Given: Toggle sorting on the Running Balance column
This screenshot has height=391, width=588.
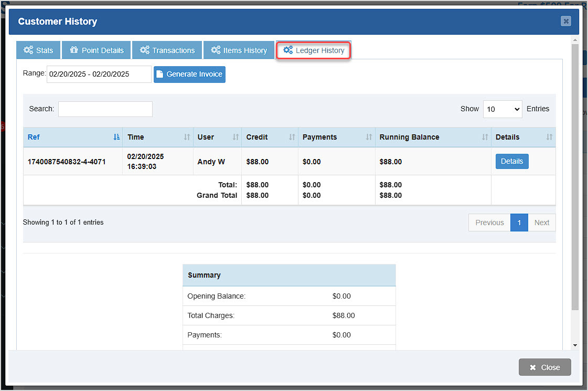Looking at the screenshot, I should [x=484, y=137].
